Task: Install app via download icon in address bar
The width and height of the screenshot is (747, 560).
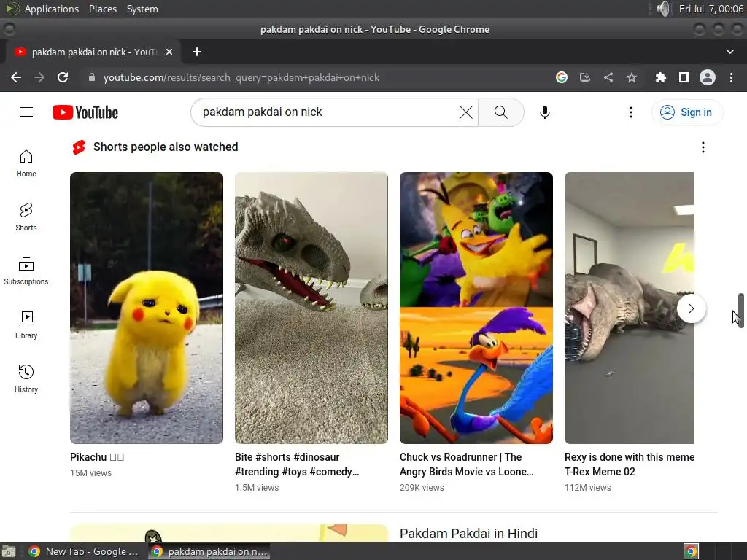Action: 585,77
